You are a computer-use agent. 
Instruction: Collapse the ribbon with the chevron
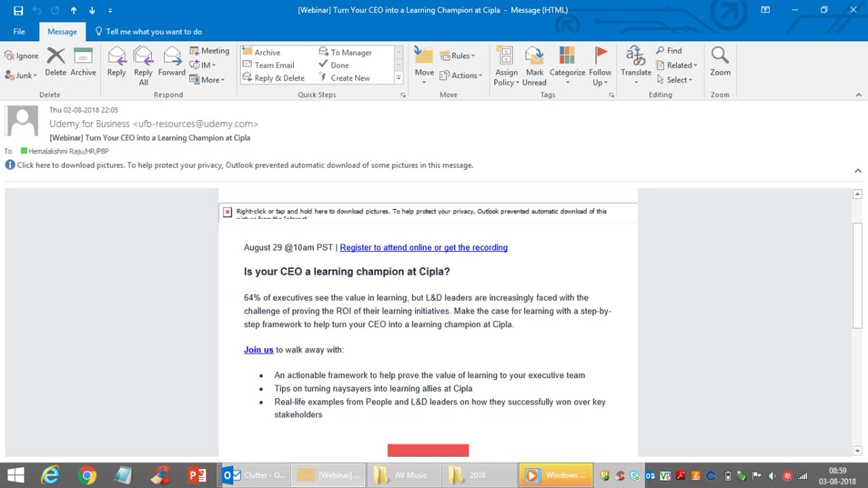click(858, 95)
